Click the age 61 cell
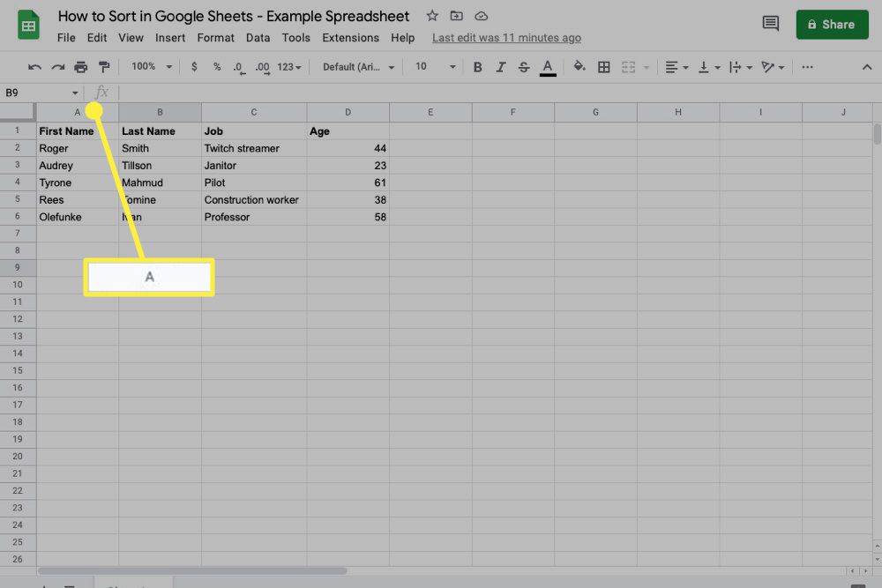882x588 pixels. click(x=348, y=182)
